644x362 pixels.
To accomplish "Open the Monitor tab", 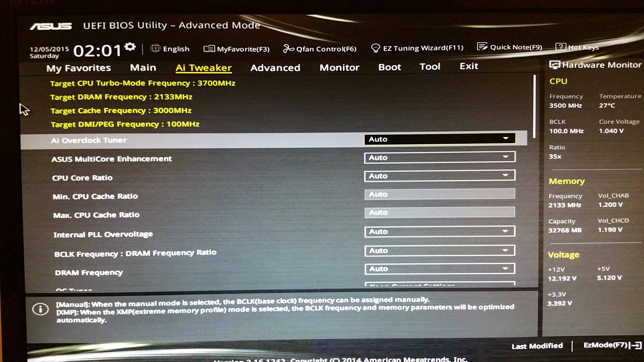I will 339,67.
